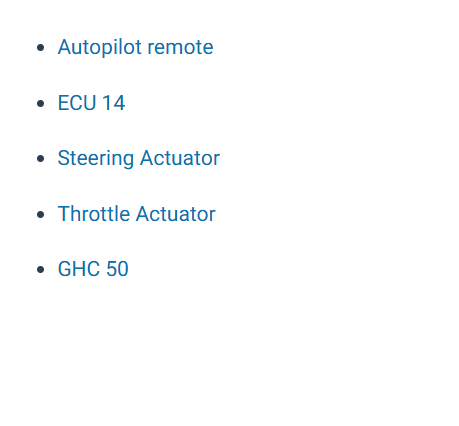Click the letters "ECU" in second link
Screen dimensions: 459x426
pyautogui.click(x=77, y=103)
